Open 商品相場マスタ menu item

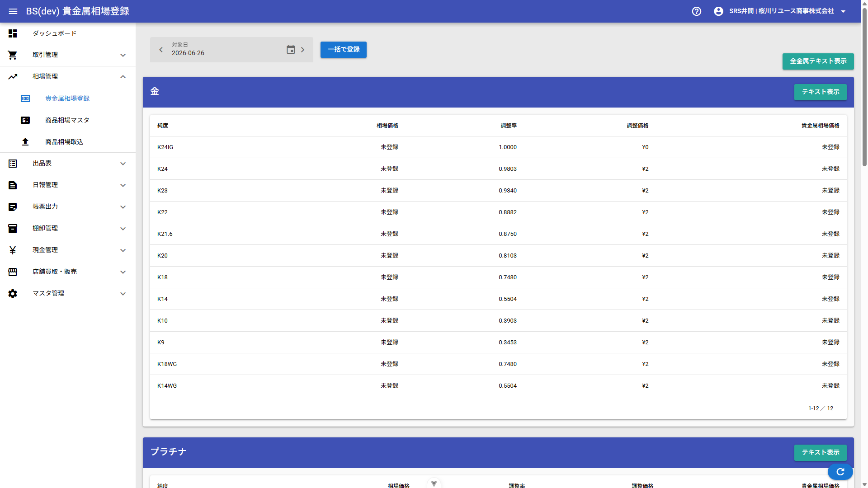click(67, 120)
